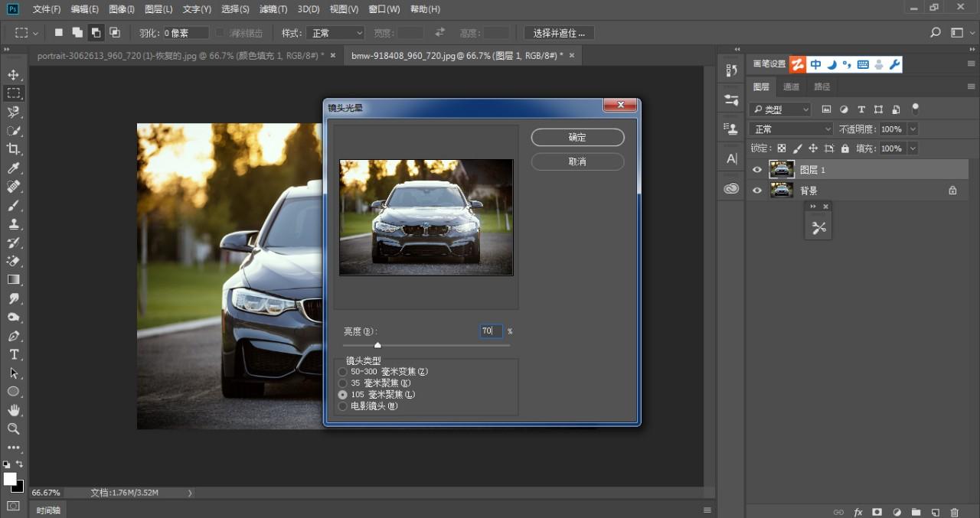Choose the 电影镜头 radio option
Image resolution: width=980 pixels, height=518 pixels.
pos(343,406)
